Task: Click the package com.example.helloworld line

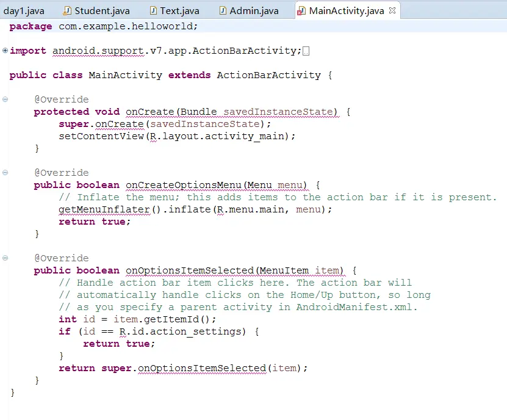Action: coord(104,26)
